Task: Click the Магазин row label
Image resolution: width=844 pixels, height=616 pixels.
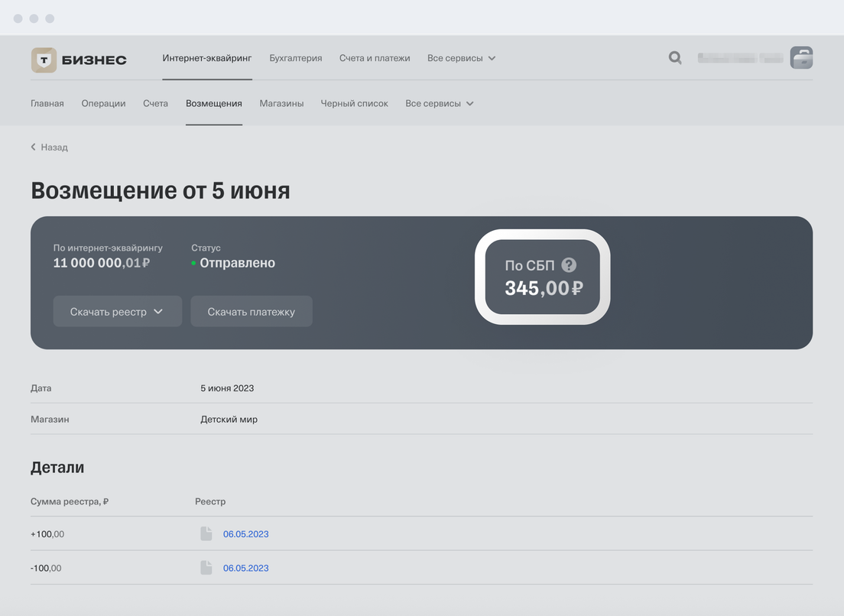Action: tap(50, 419)
